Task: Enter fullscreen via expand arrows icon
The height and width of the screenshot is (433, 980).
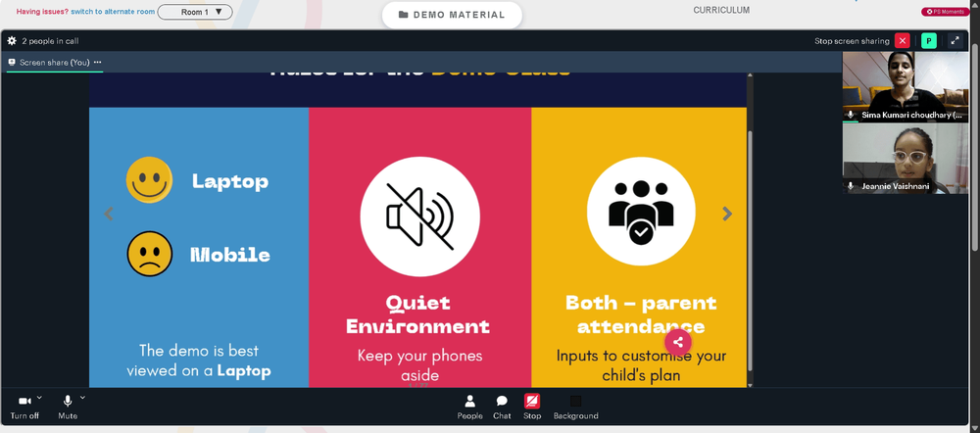Action: (955, 40)
